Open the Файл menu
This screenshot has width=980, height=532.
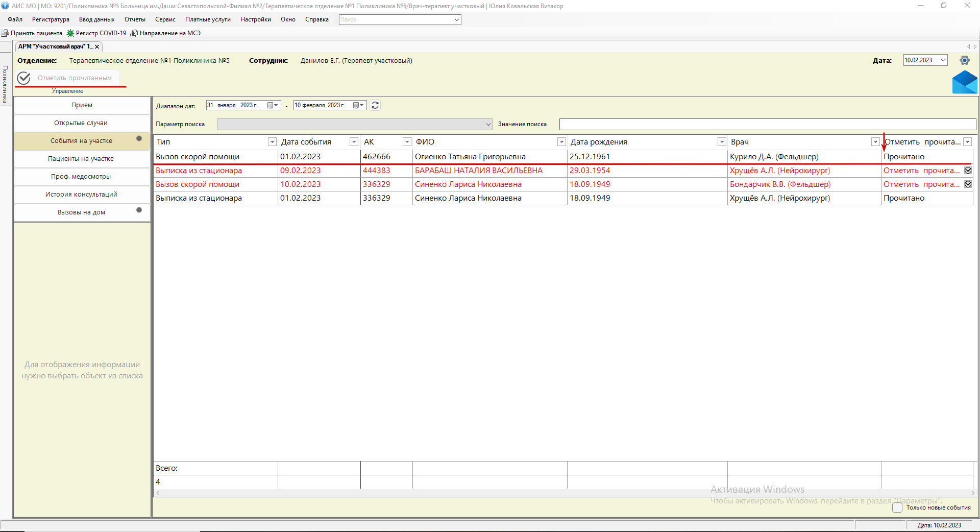[x=15, y=19]
